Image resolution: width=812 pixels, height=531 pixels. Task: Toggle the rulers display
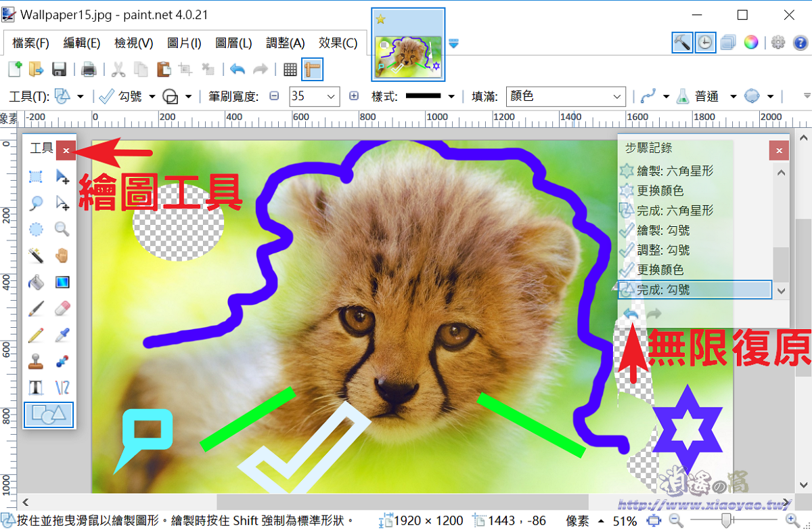(x=312, y=69)
